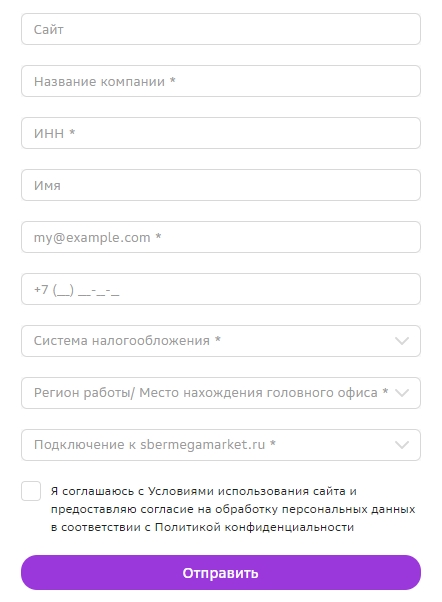Screen dimensions: 442x602
Task: Tick the consent agreement checkbox
Action: [x=31, y=491]
